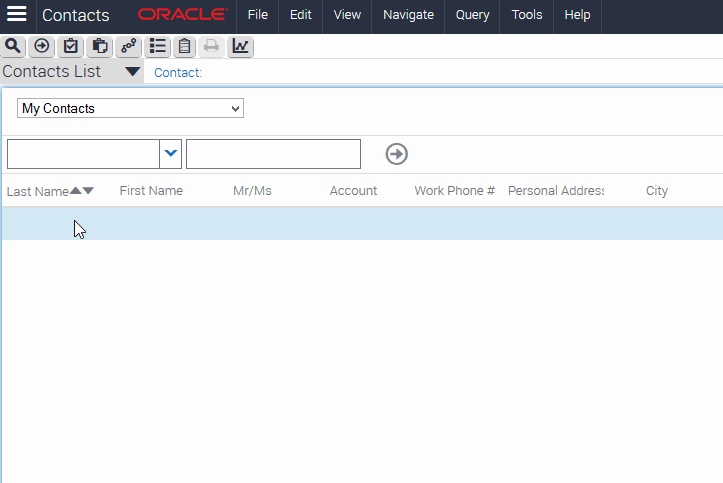The image size is (723, 483).
Task: Click the printer toolbar icon
Action: 211,46
